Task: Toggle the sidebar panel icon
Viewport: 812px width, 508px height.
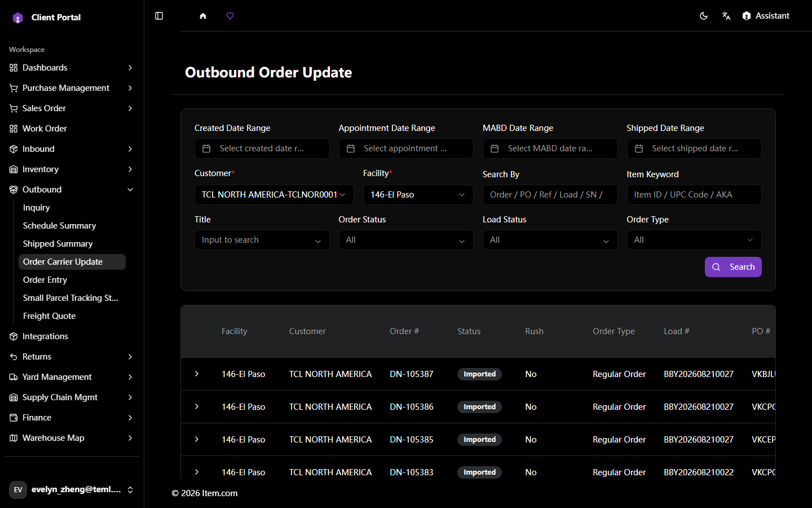Action: (159, 16)
